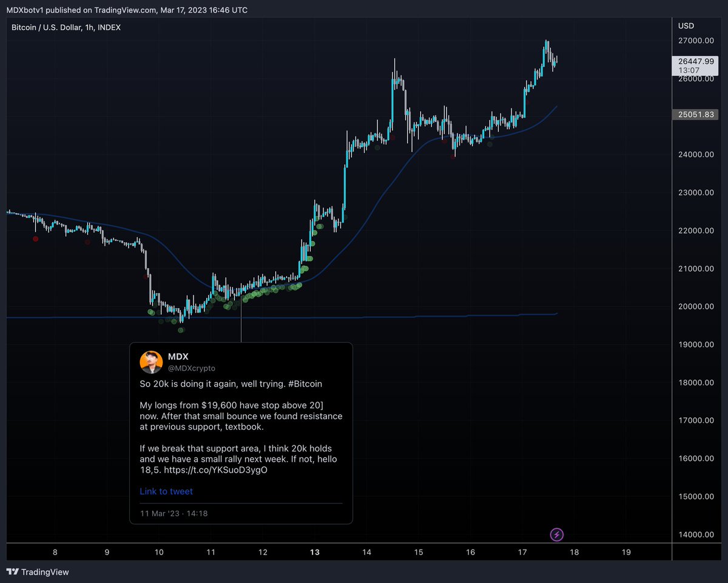The image size is (728, 583).
Task: Click the bold '13' date on the time axis
Action: (x=314, y=552)
